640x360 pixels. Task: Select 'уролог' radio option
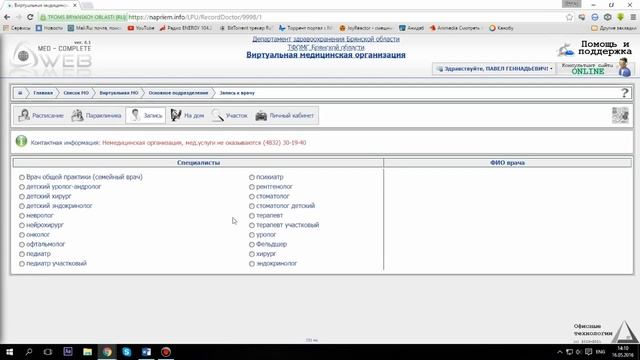click(x=252, y=235)
